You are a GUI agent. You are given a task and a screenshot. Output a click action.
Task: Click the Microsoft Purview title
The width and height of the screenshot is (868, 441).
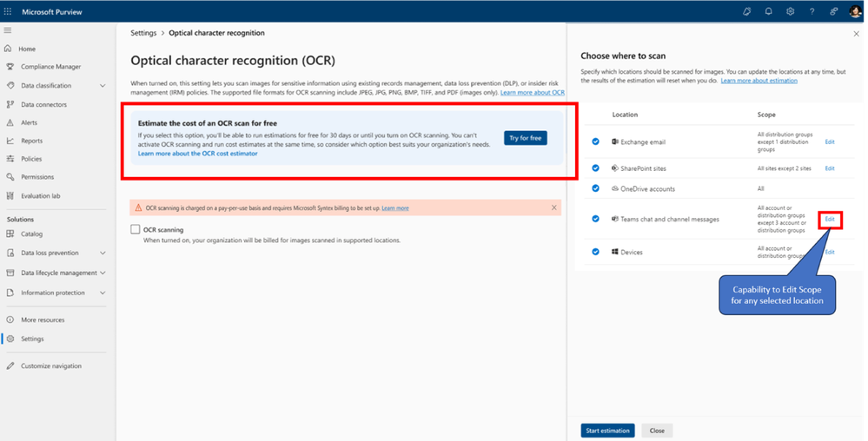[x=52, y=11]
